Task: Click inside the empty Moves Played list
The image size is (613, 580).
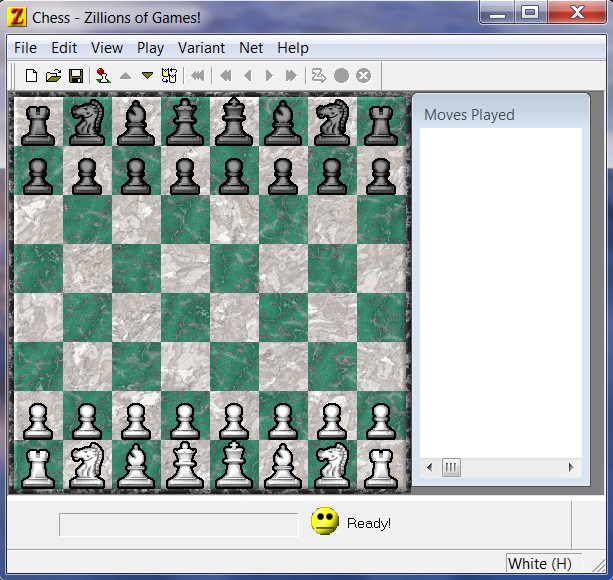Action: pos(501,293)
